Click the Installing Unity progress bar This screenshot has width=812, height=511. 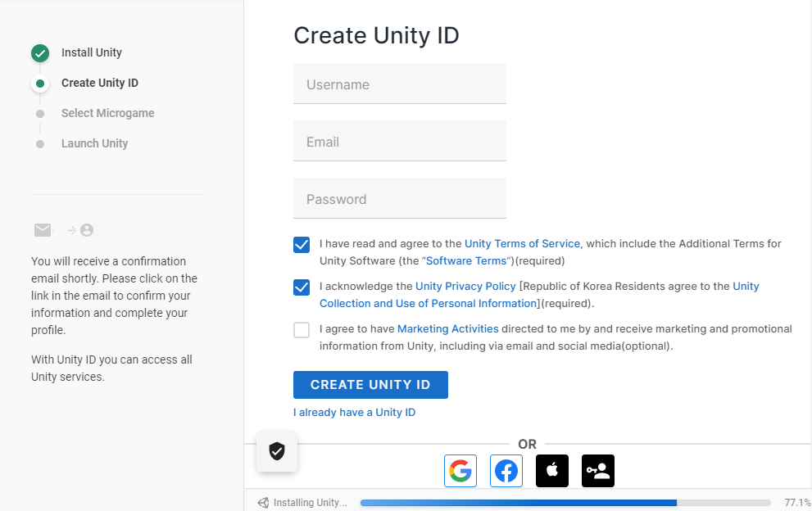click(x=565, y=503)
